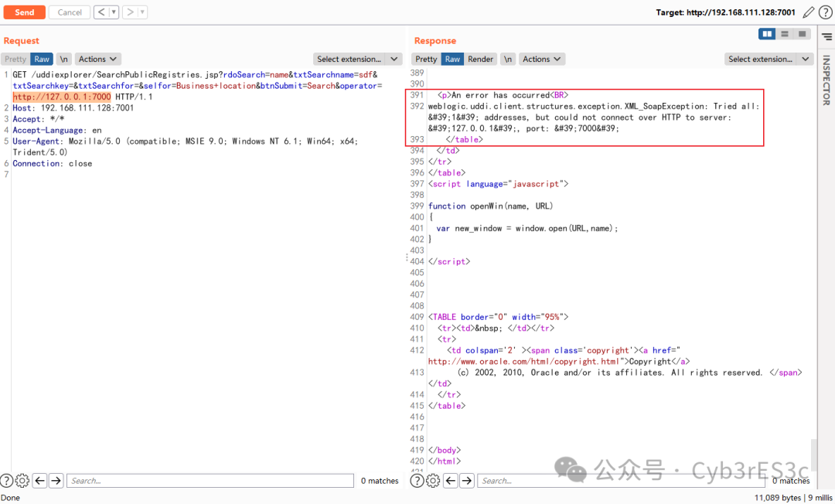The width and height of the screenshot is (835, 504).
Task: Focus the Request search field
Action: pyautogui.click(x=210, y=481)
